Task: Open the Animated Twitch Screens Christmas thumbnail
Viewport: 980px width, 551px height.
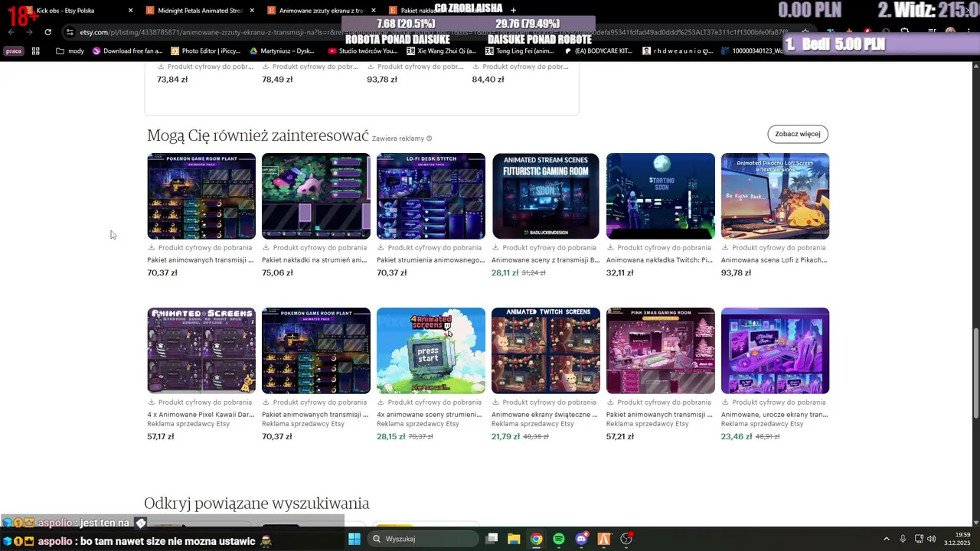Action: tap(546, 350)
